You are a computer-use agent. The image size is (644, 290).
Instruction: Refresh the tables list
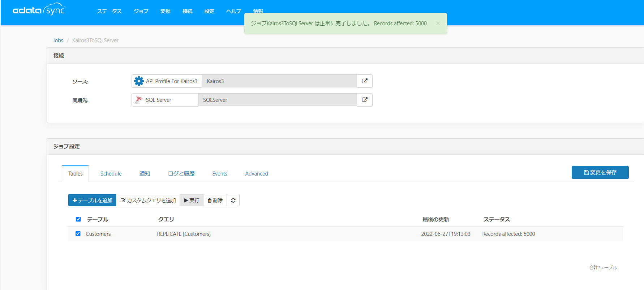(x=233, y=200)
